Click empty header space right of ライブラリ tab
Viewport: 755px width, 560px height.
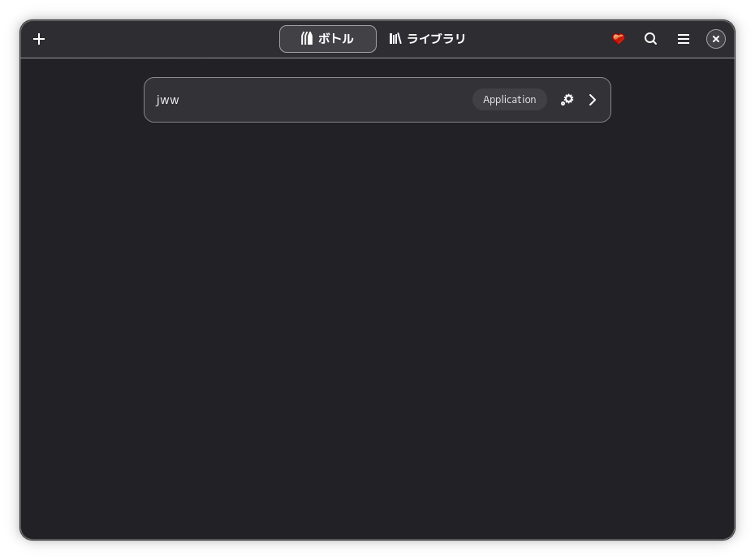(536, 39)
